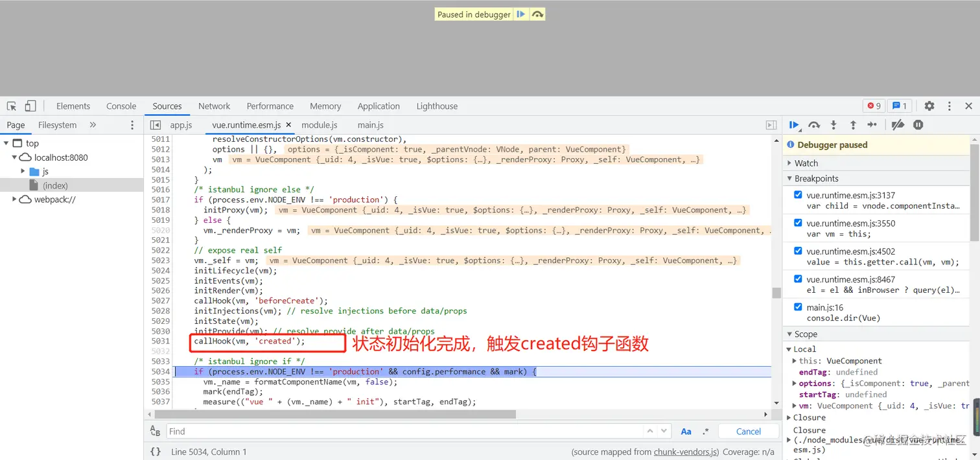Deactivate breakpoints icon
This screenshot has height=460, width=980.
point(898,125)
